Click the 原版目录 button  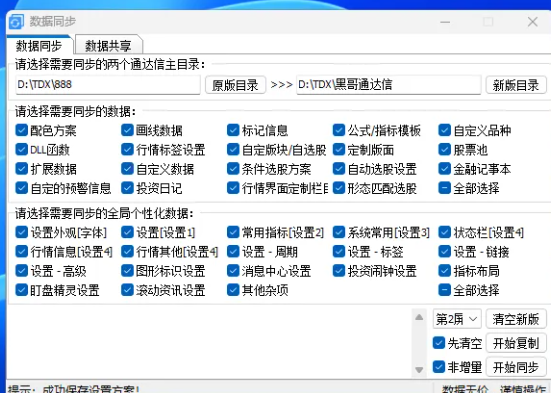tap(235, 85)
